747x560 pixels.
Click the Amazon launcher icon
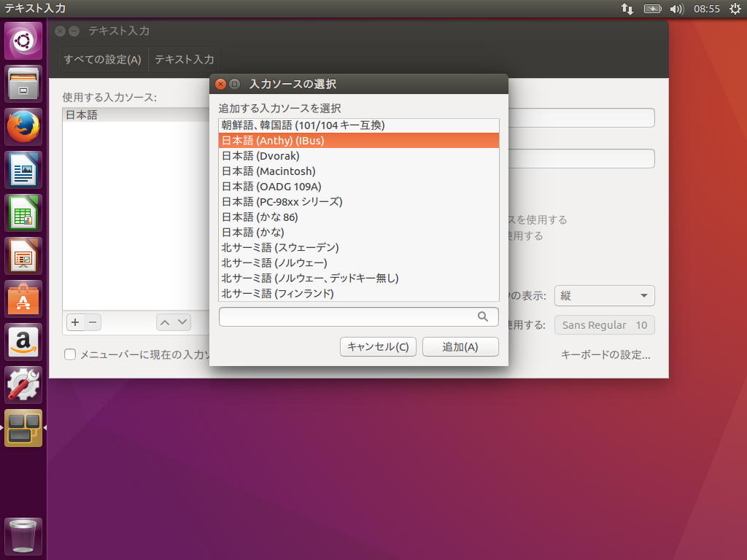coord(24,342)
